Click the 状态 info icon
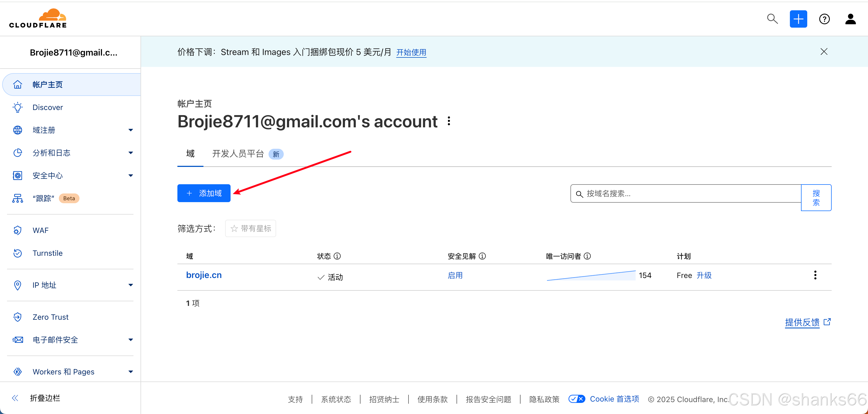The height and width of the screenshot is (414, 868). 337,256
